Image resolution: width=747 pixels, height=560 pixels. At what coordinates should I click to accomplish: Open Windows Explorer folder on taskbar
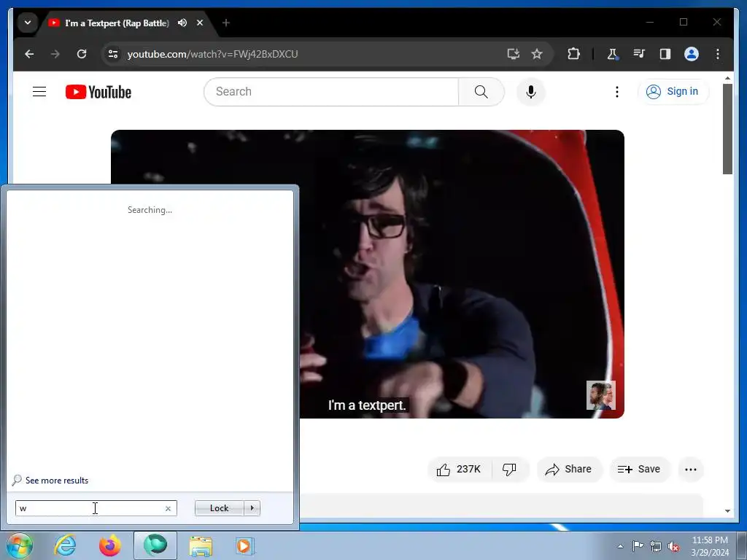[x=201, y=545]
